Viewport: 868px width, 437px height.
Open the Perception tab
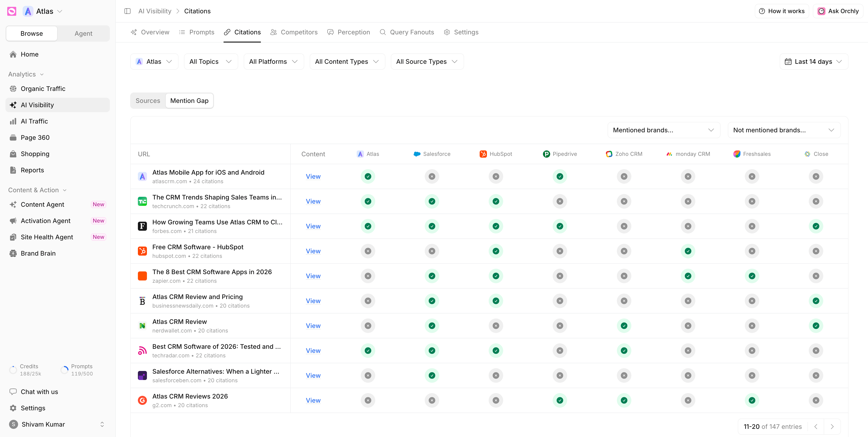pyautogui.click(x=348, y=32)
